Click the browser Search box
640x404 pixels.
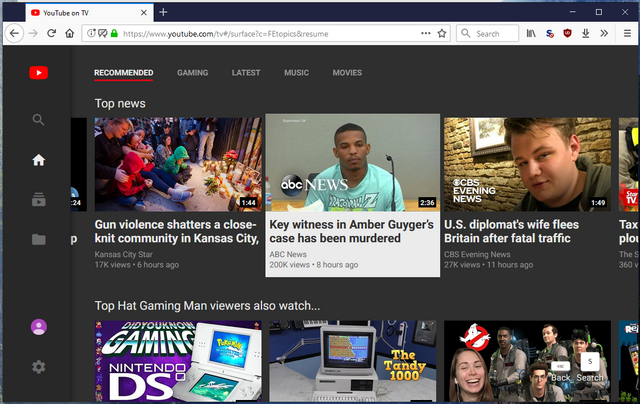coord(487,33)
